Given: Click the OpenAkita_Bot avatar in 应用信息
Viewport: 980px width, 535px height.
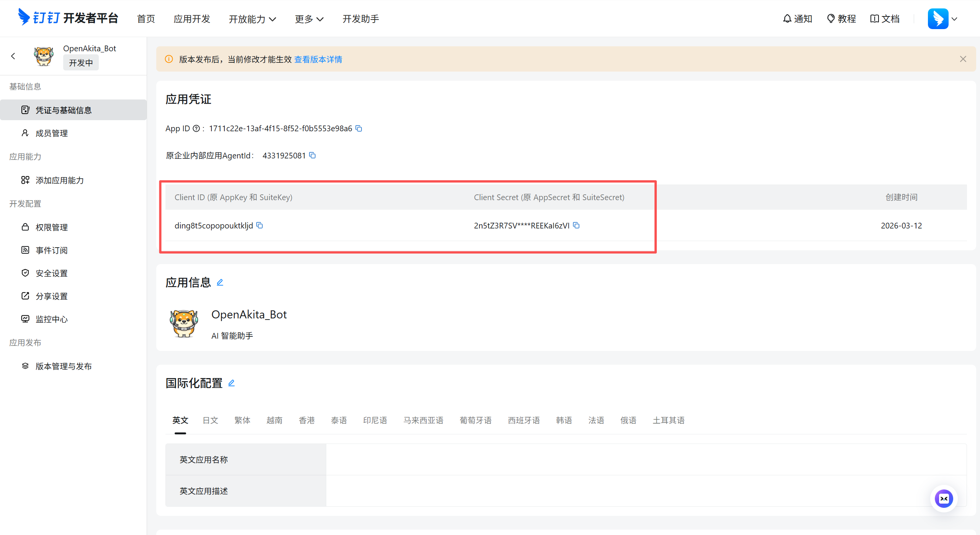Looking at the screenshot, I should click(184, 324).
